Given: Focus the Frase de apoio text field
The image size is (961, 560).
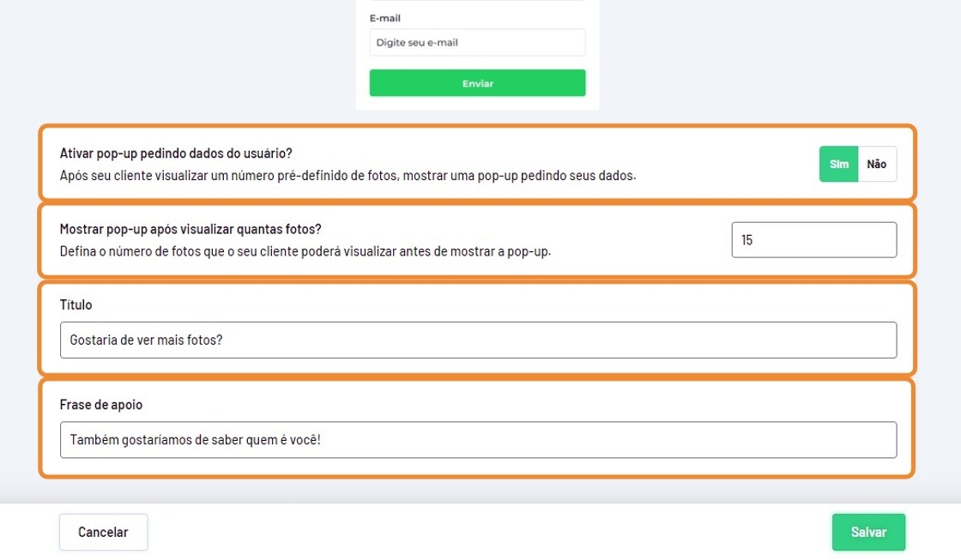Looking at the screenshot, I should pos(478,440).
